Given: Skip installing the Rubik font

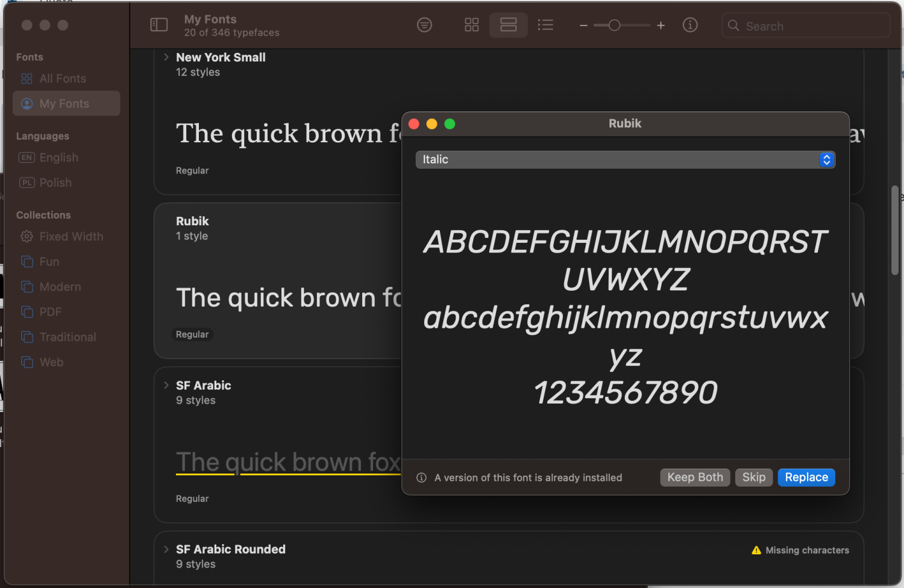Looking at the screenshot, I should pos(754,477).
